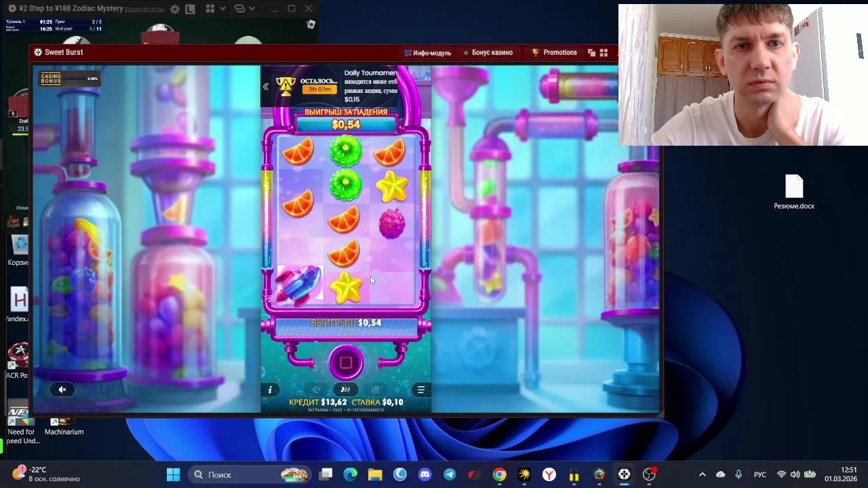Open the Резюме.docx desktop file
Screen dimensions: 868x488
tap(794, 192)
